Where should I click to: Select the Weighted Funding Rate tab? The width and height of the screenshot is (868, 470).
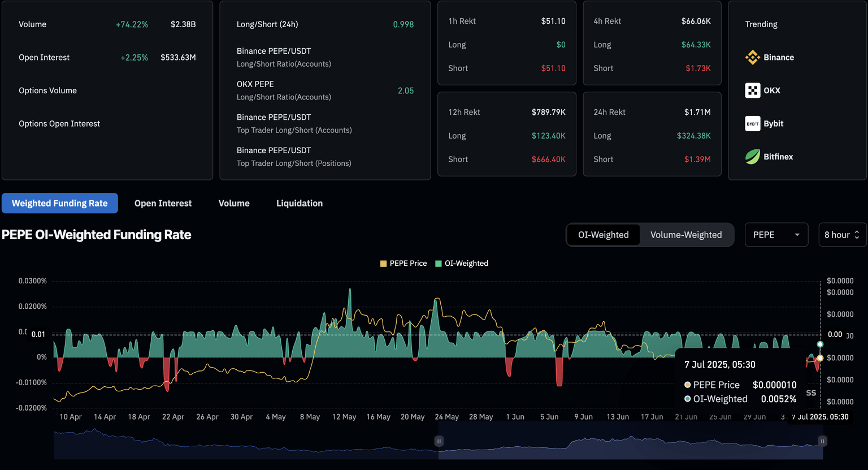[x=60, y=203]
